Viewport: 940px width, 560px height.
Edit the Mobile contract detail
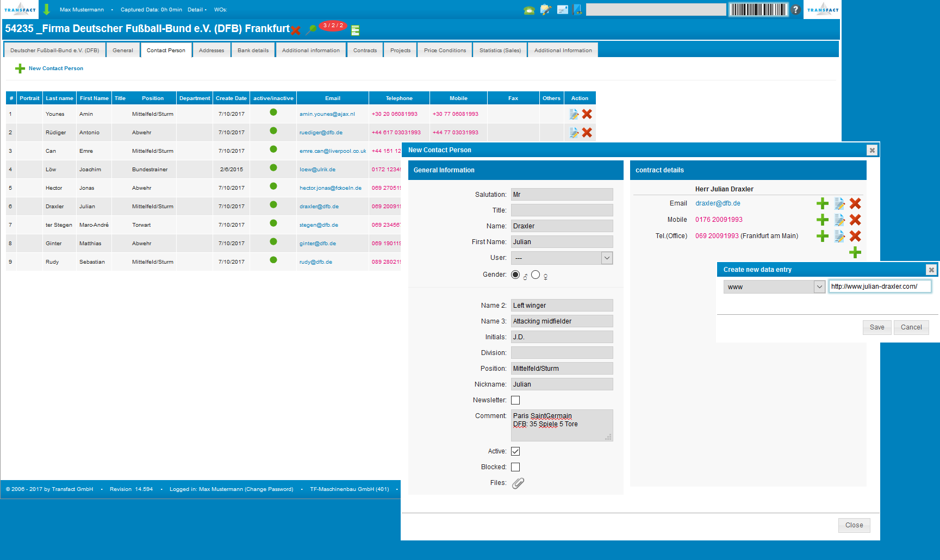coord(839,220)
